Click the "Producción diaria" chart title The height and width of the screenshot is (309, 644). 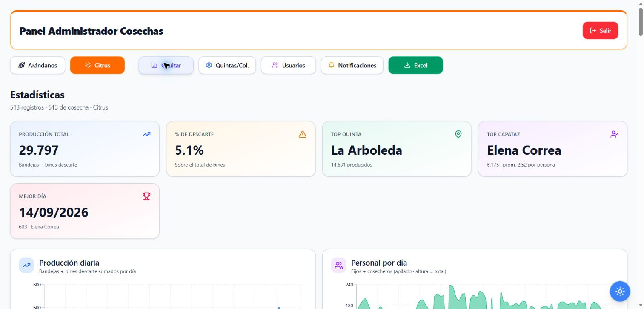(69, 263)
